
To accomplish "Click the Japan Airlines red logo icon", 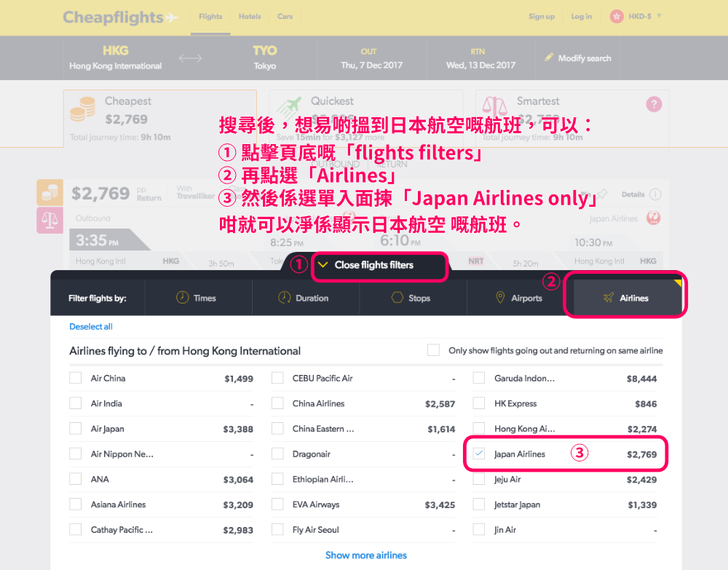I will [653, 218].
